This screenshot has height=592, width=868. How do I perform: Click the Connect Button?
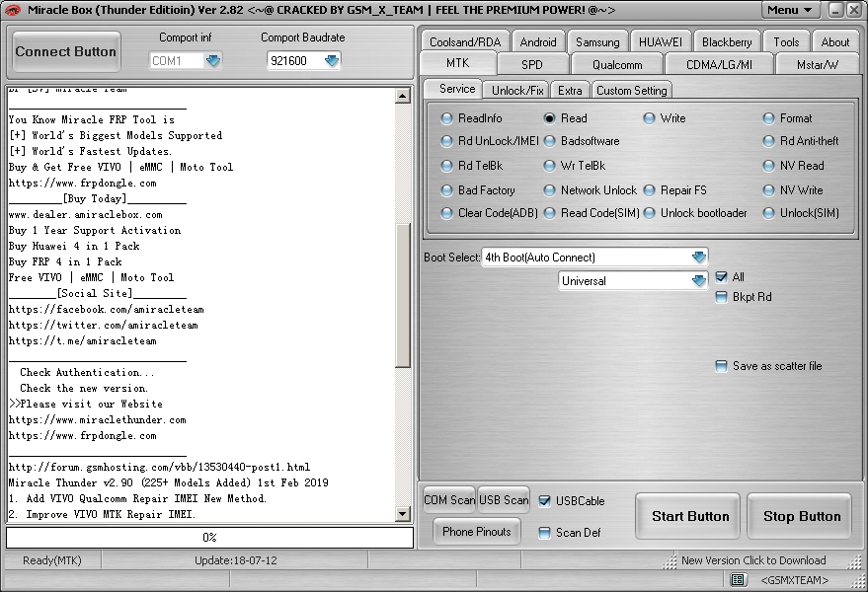(x=66, y=51)
